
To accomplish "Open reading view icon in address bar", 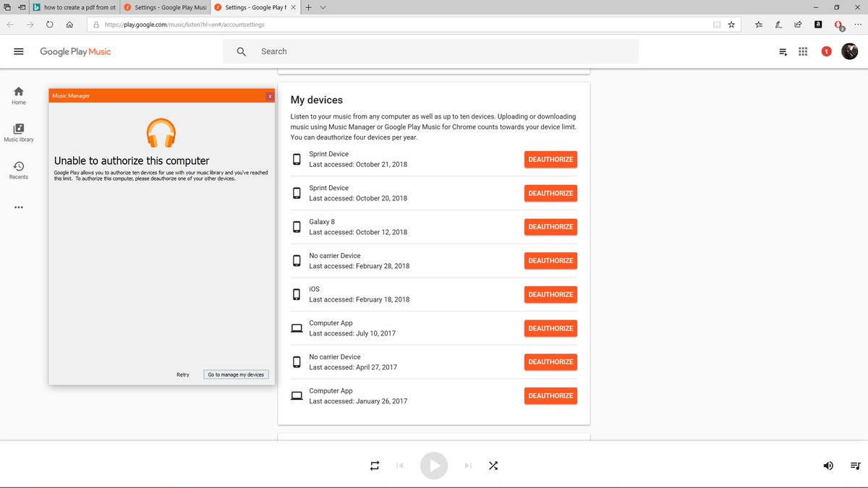I will click(x=717, y=24).
